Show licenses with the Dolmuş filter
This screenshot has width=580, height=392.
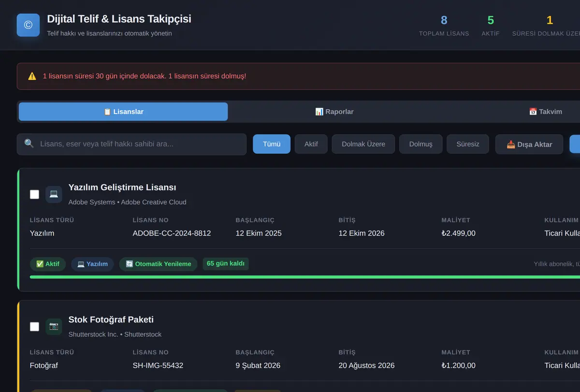(421, 144)
